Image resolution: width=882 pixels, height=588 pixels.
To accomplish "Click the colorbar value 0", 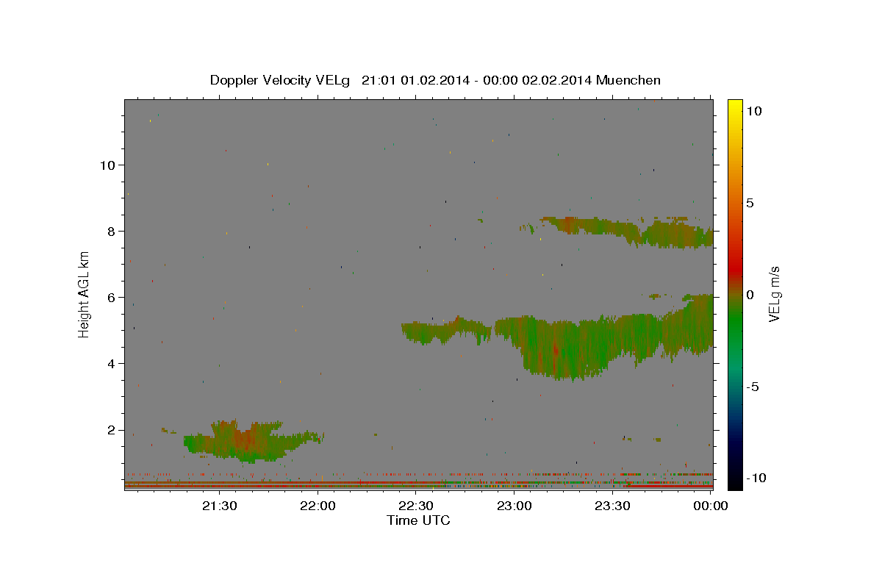I will [750, 294].
